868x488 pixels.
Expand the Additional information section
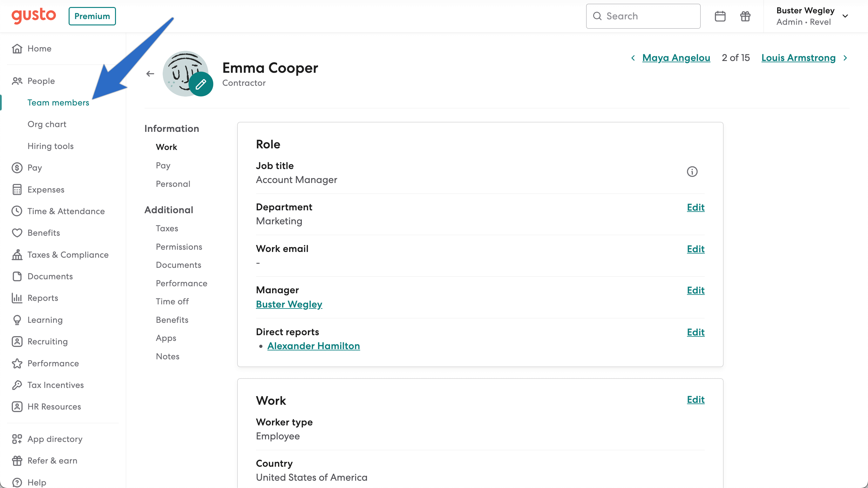point(168,210)
